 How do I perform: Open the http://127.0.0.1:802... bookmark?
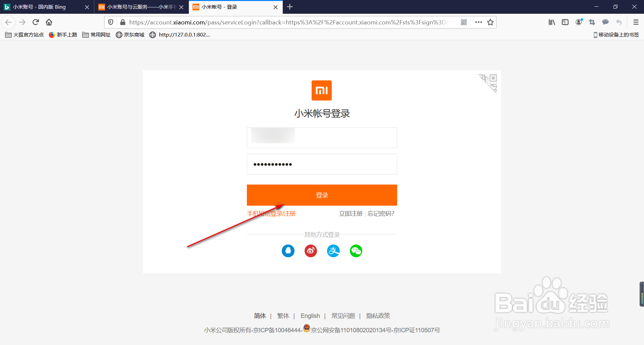pos(180,35)
